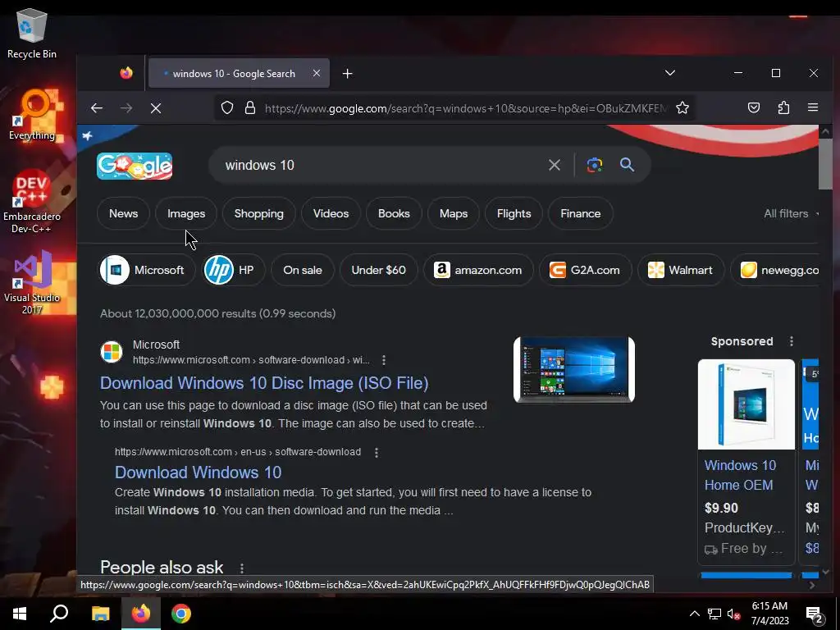840x630 pixels.
Task: Click the page vertical scrollbar thumb
Action: [825, 163]
